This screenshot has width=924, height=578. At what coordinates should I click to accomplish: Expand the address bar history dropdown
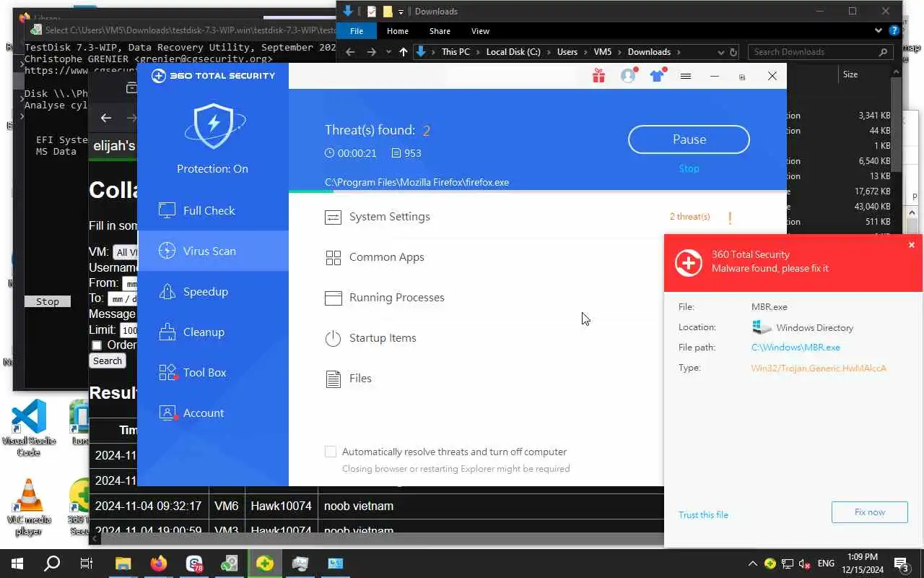[720, 52]
